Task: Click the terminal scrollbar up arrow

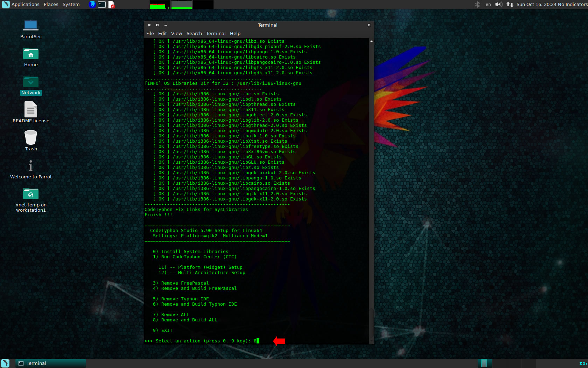Action: (371, 41)
